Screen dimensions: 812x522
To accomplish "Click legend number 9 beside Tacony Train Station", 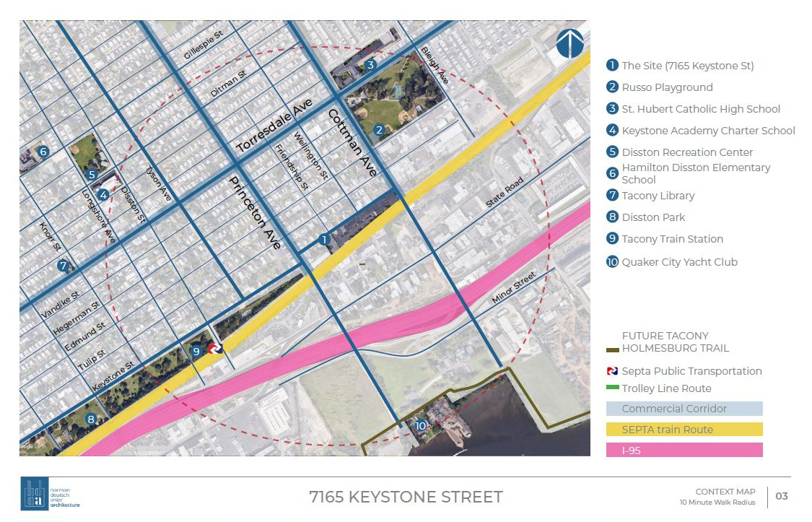I will tap(612, 239).
